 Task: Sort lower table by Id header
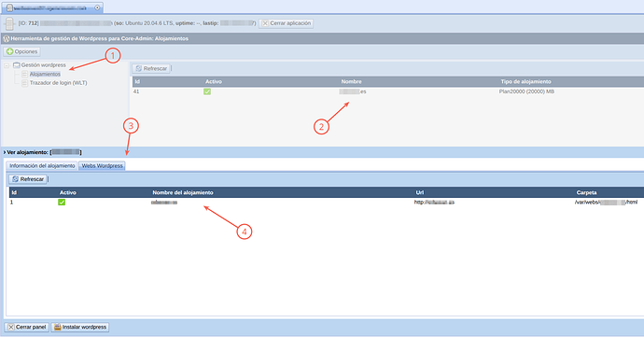[x=14, y=192]
